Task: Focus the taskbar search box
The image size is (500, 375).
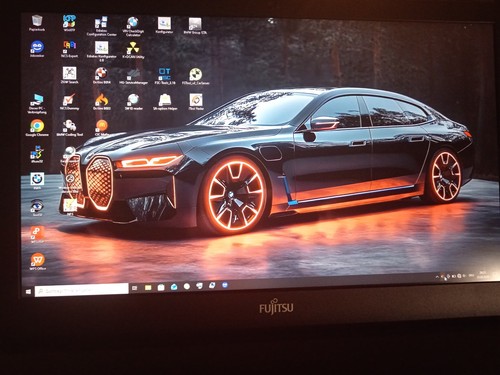Action: tap(81, 290)
